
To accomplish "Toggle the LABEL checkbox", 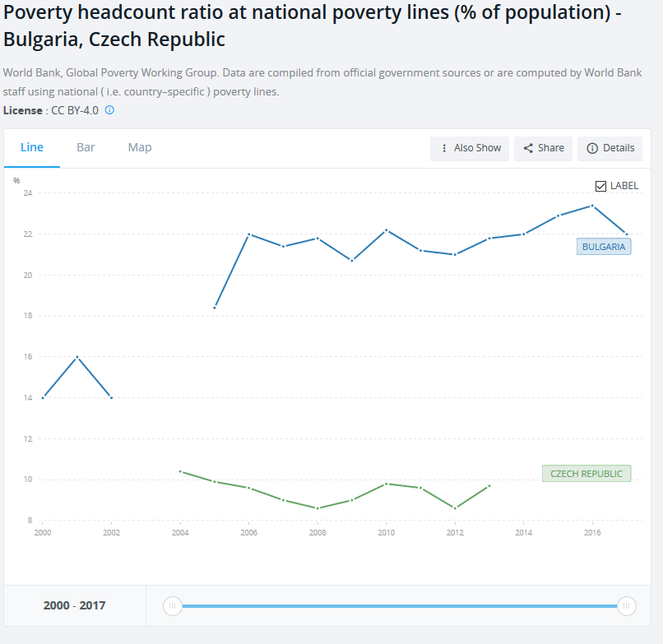I will pyautogui.click(x=600, y=186).
